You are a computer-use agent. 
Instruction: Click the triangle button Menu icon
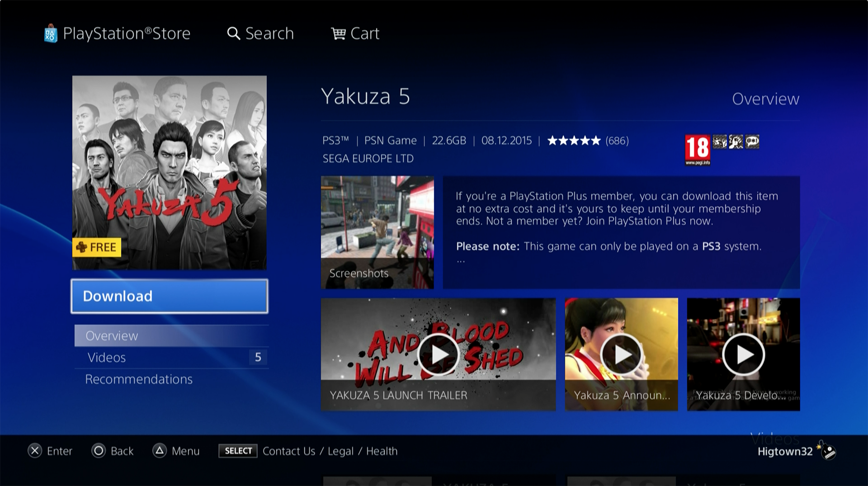[x=160, y=451]
